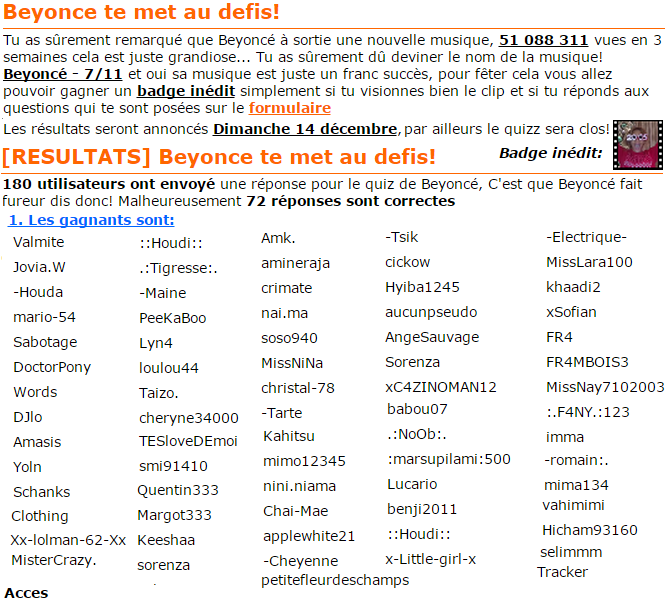
Task: Select winner name smi91410
Action: click(x=173, y=466)
